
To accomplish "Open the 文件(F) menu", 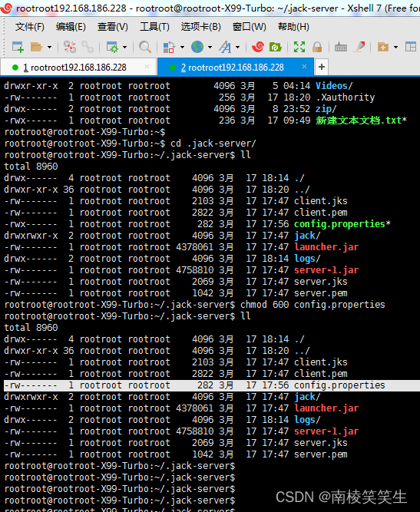I will pyautogui.click(x=30, y=27).
